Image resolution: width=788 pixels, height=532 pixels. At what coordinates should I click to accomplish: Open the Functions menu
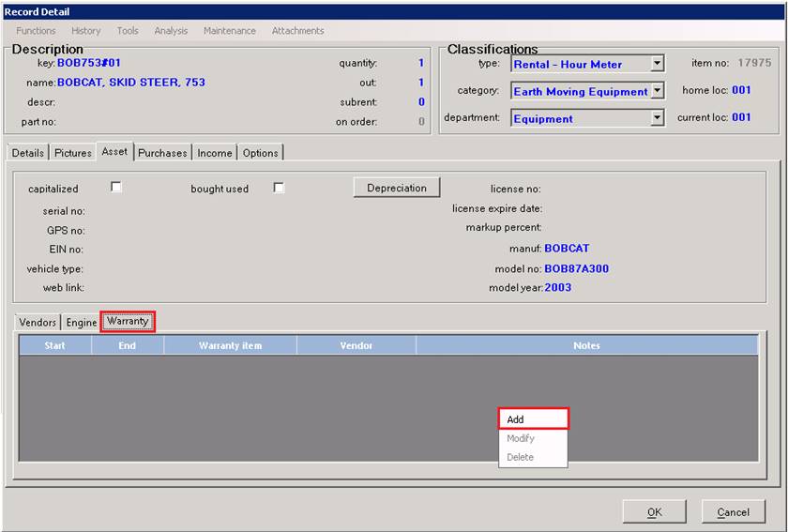(x=36, y=31)
